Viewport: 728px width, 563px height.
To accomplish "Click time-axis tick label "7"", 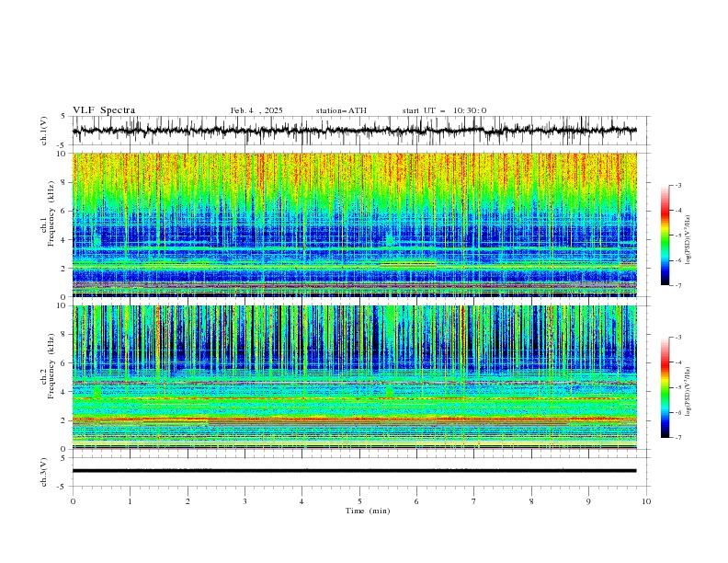I will click(474, 501).
